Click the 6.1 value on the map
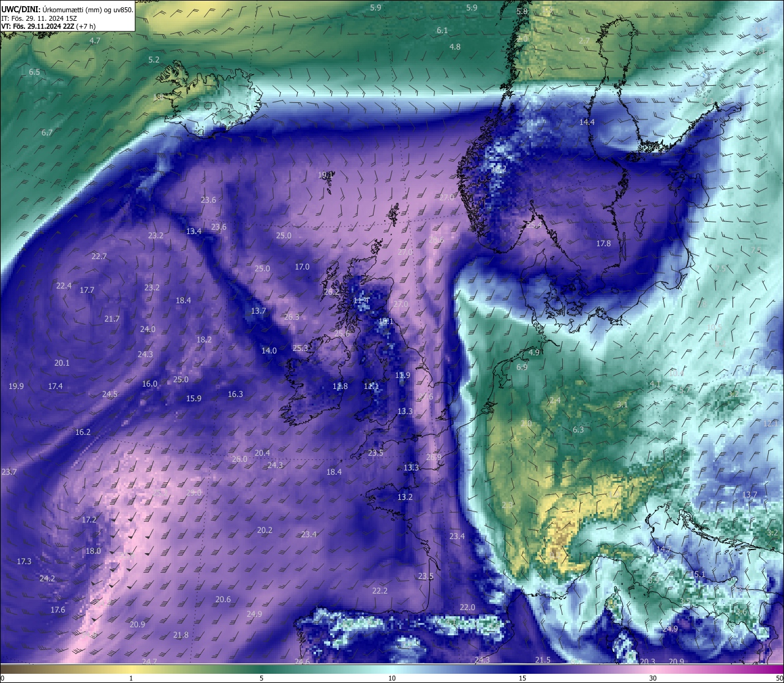The width and height of the screenshot is (784, 683). point(442,31)
